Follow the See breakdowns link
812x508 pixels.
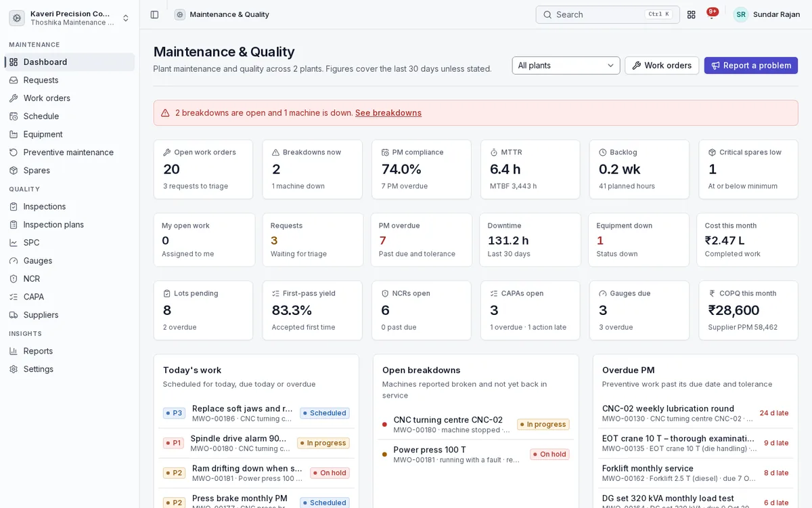coord(388,113)
